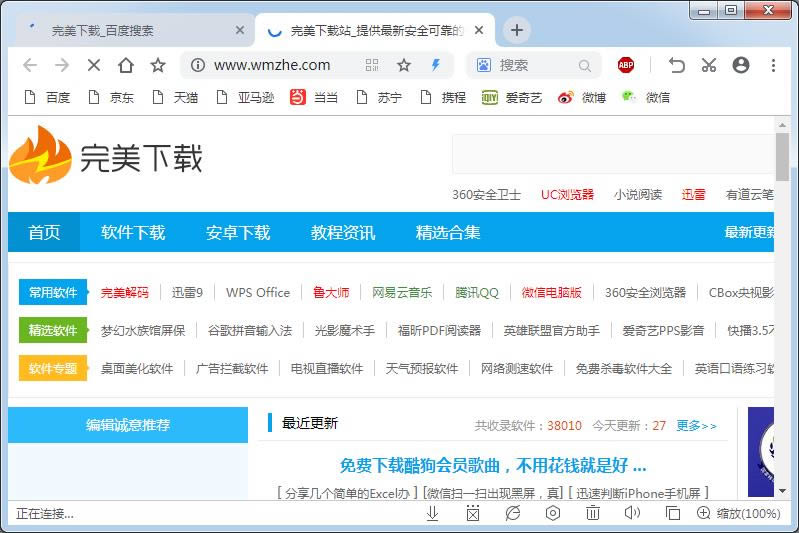This screenshot has height=533, width=799.
Task: Click the trash icon in status bar
Action: [x=593, y=513]
